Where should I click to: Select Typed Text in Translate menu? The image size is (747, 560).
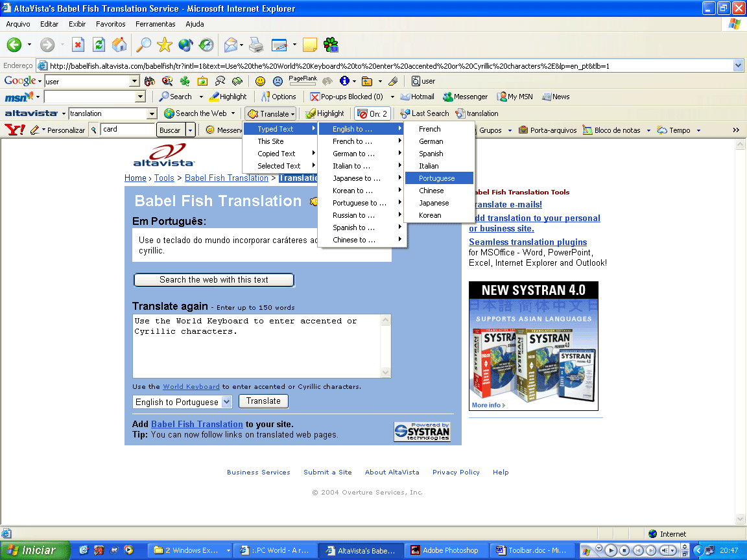pyautogui.click(x=280, y=129)
